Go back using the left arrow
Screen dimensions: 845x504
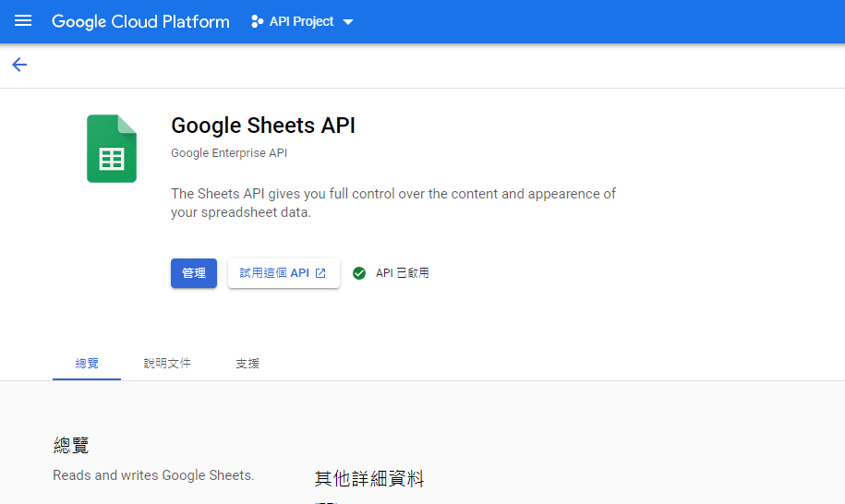pos(19,65)
